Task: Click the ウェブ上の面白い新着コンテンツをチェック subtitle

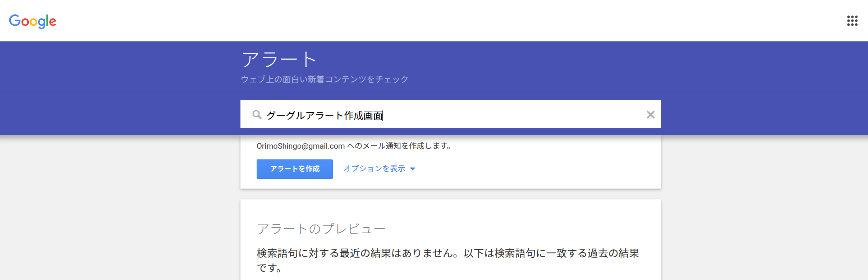Action: point(324,79)
